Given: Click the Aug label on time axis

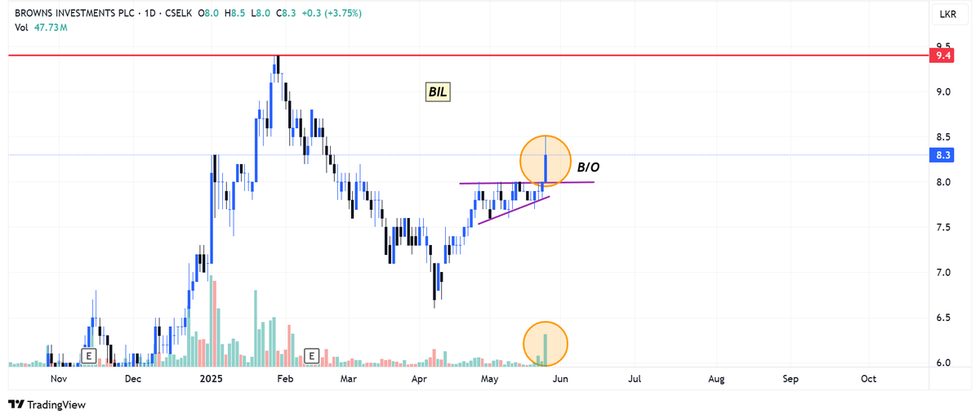Looking at the screenshot, I should click(x=716, y=379).
